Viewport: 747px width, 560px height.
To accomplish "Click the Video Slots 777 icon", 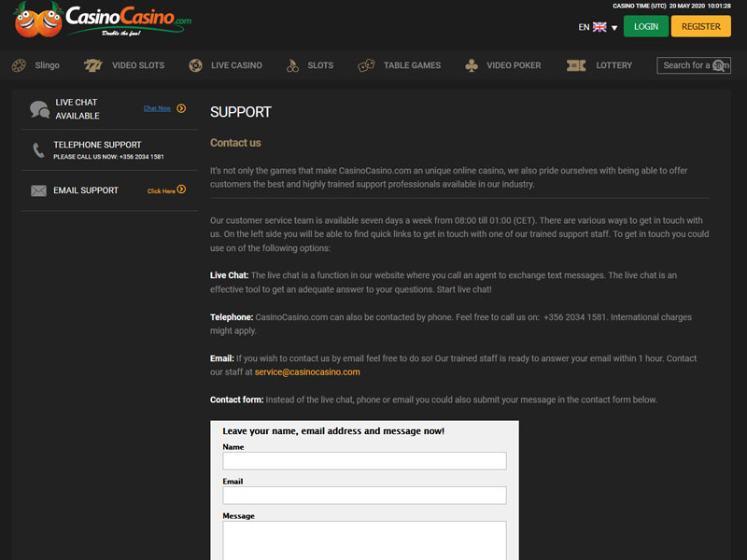I will click(x=92, y=65).
